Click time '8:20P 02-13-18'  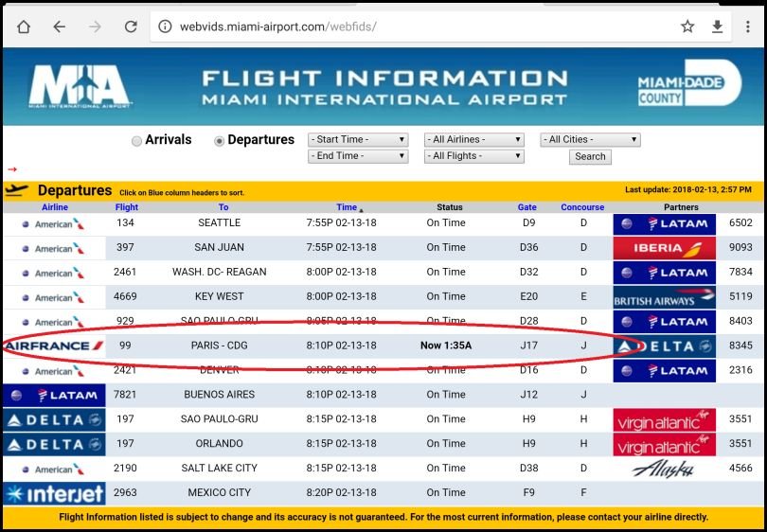pos(342,492)
